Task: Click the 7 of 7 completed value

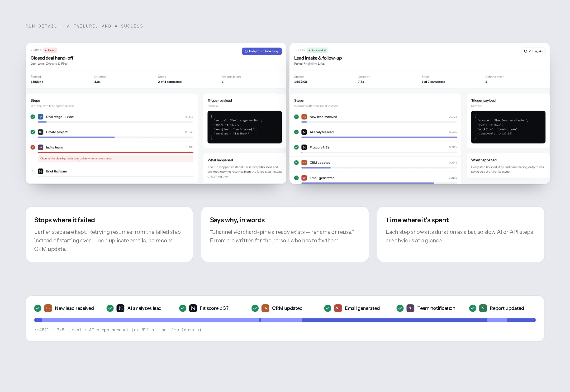Action: point(433,82)
